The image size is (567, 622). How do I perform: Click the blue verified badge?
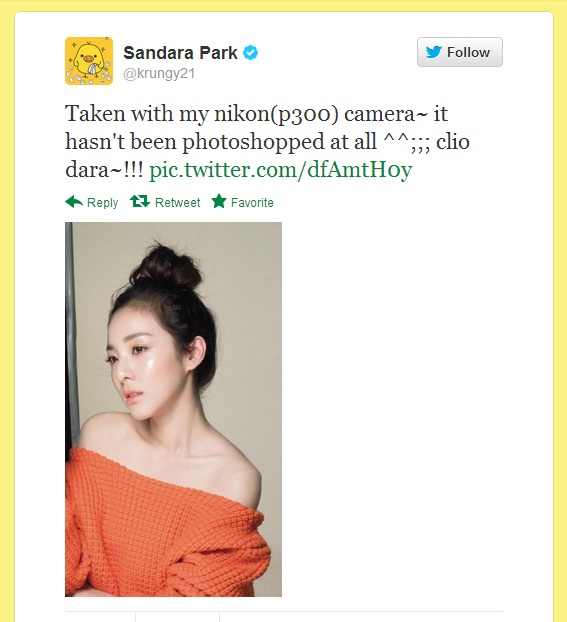pos(250,52)
